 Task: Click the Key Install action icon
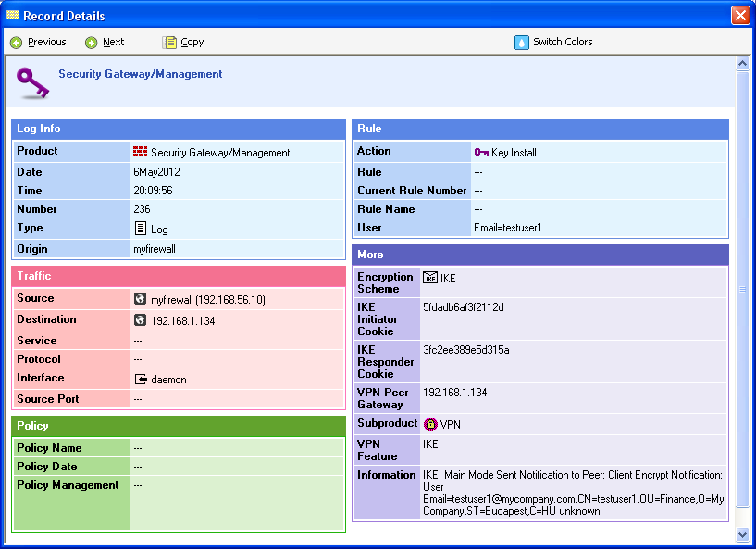[481, 152]
